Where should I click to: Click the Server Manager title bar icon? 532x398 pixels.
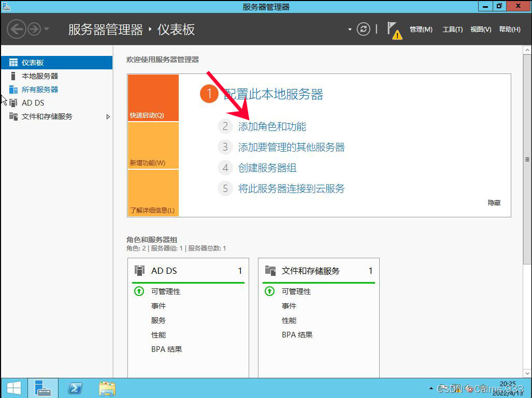click(6, 6)
